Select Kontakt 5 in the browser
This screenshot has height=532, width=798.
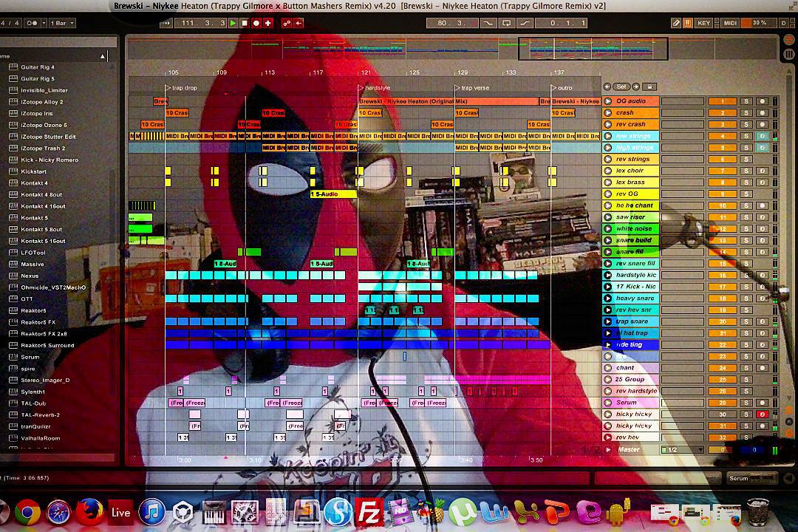click(x=35, y=217)
